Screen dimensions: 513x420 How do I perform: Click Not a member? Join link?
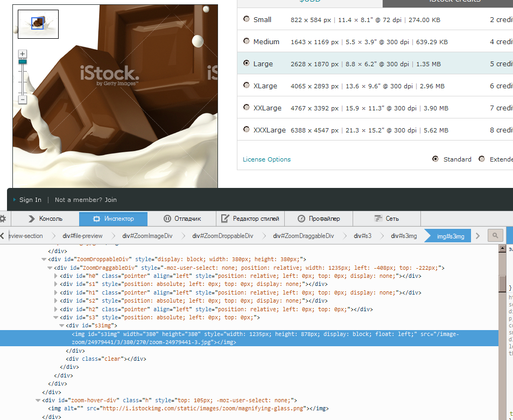coord(86,200)
